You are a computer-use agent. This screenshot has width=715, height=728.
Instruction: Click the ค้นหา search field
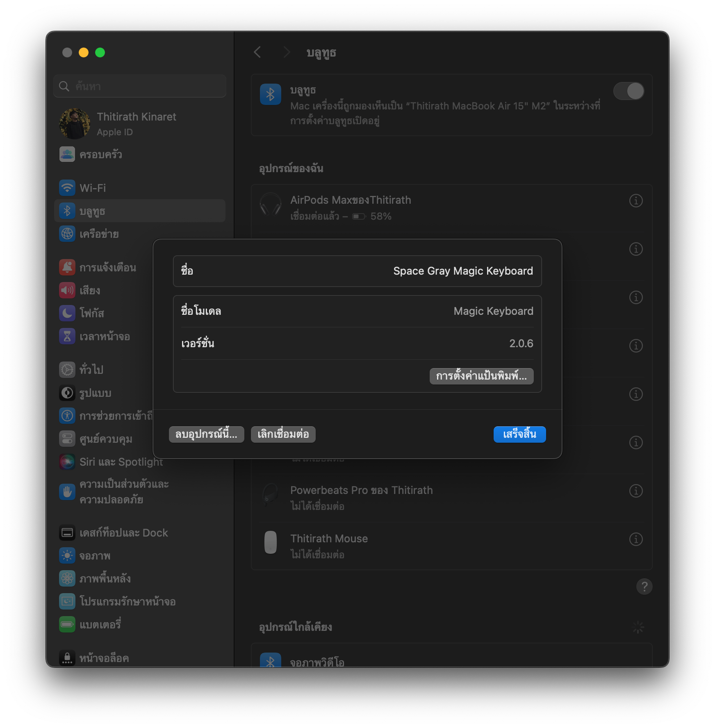(143, 86)
